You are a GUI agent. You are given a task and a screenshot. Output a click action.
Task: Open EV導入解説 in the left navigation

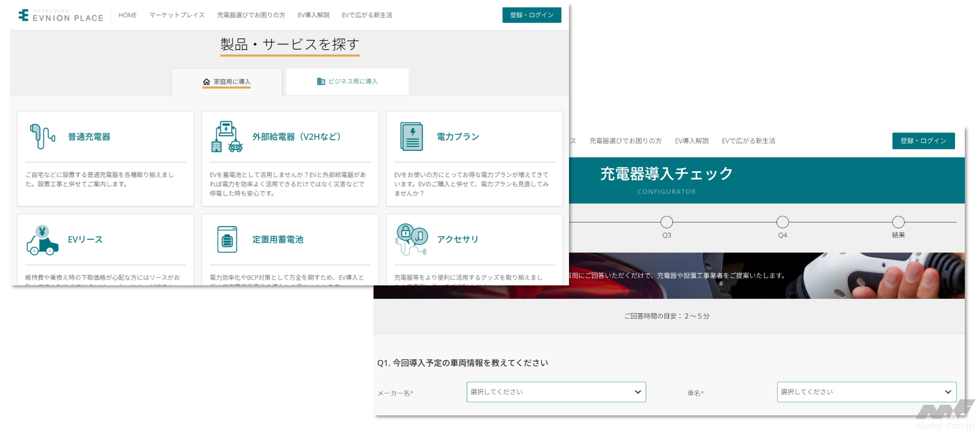tap(313, 15)
